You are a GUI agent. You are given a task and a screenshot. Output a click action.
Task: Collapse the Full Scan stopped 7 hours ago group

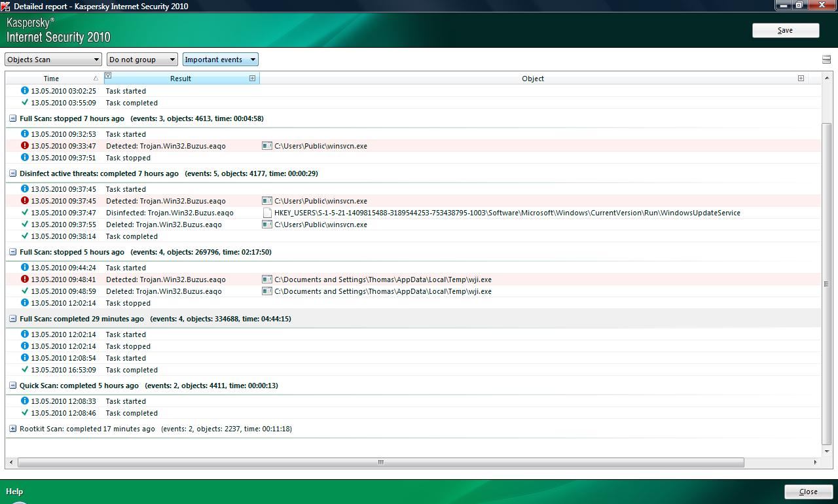click(12, 118)
